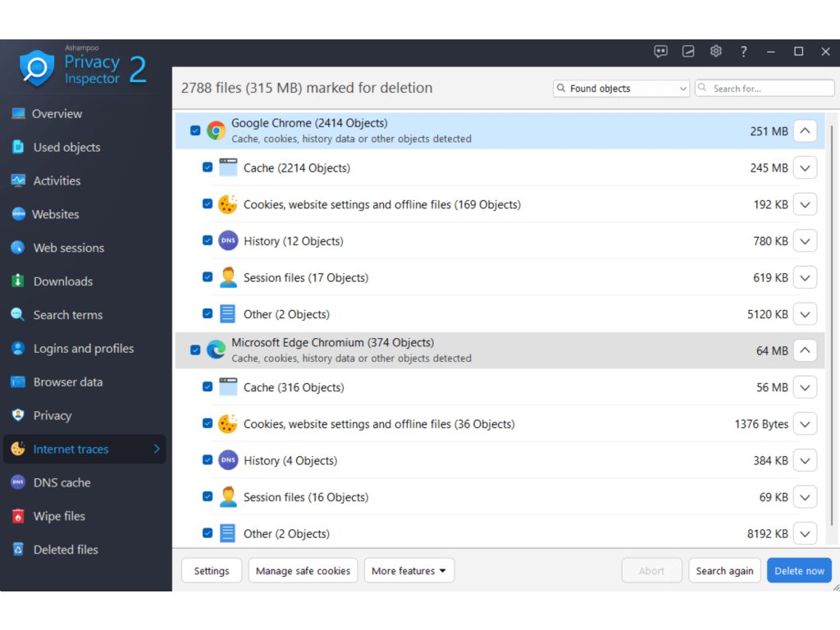Open the settings gear in title bar
This screenshot has width=840, height=630.
coord(715,52)
